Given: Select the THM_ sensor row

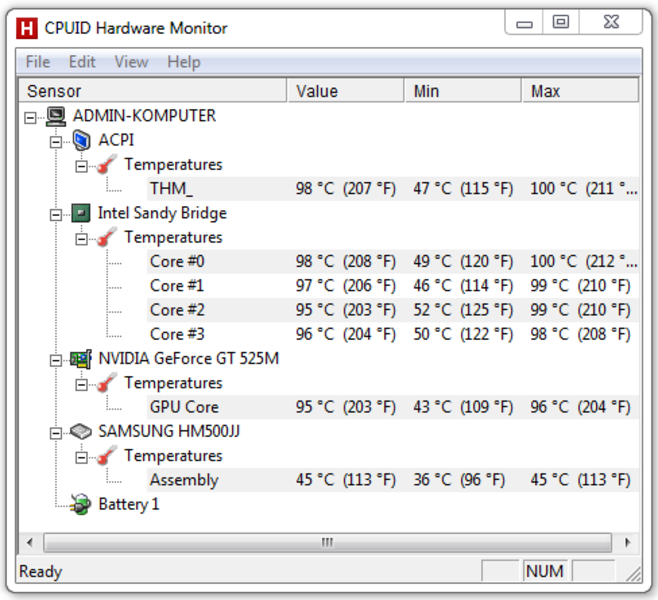Looking at the screenshot, I should [393, 189].
